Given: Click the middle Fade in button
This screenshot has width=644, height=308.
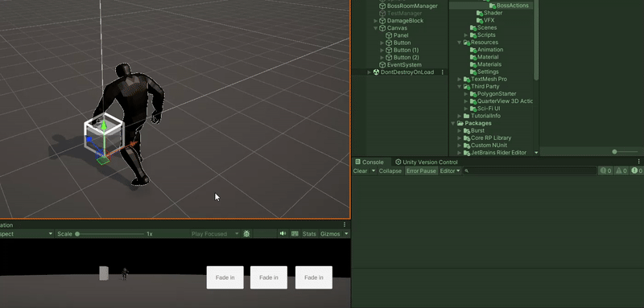Looking at the screenshot, I should coord(269,277).
